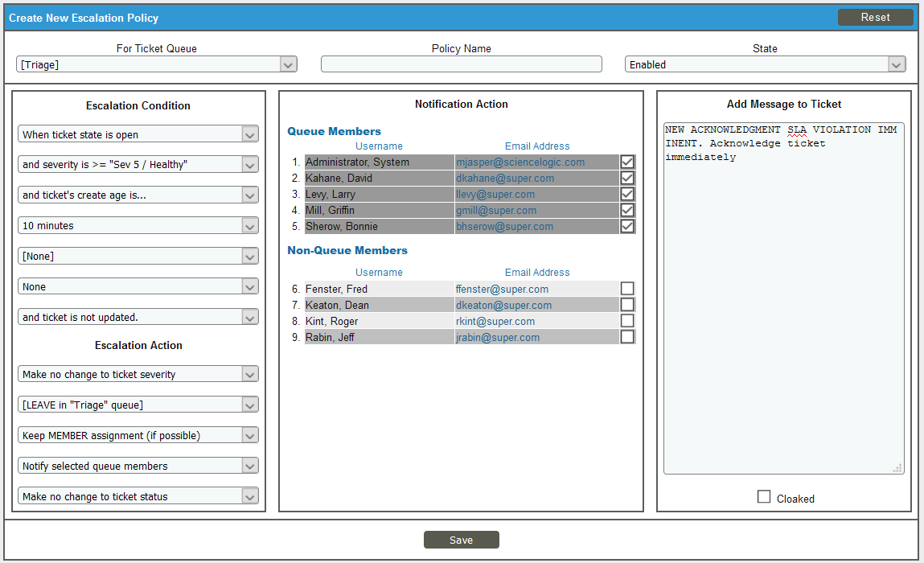Click the ffenster@super.com email link
924x563 pixels.
[502, 290]
